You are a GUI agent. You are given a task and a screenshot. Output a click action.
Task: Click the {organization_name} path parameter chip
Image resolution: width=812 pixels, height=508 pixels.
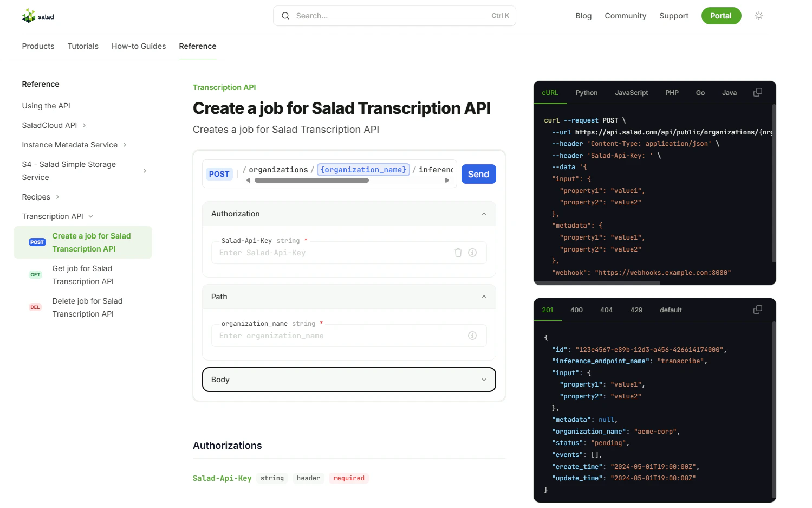click(x=363, y=170)
